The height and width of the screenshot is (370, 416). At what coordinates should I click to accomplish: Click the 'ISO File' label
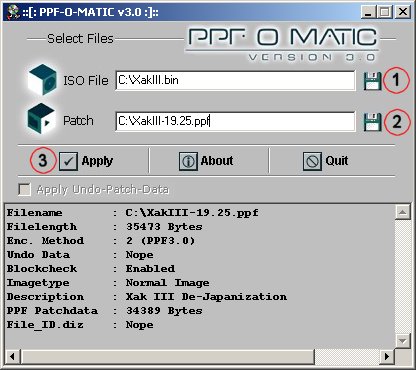tap(86, 81)
